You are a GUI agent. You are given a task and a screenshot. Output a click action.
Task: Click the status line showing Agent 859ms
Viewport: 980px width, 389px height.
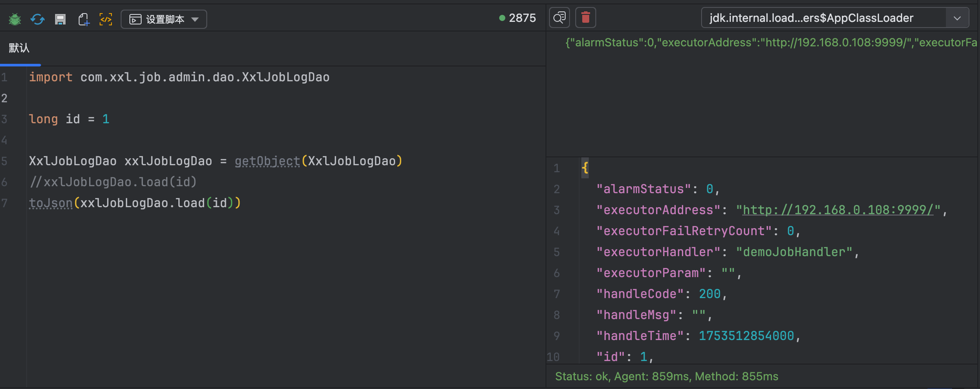point(667,376)
